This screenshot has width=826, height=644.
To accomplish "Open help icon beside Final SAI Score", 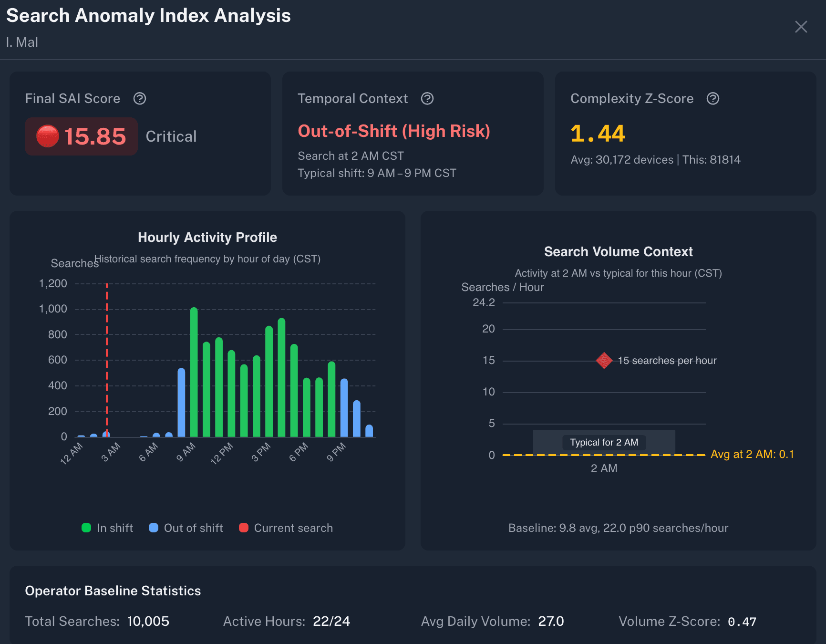I will 140,99.
